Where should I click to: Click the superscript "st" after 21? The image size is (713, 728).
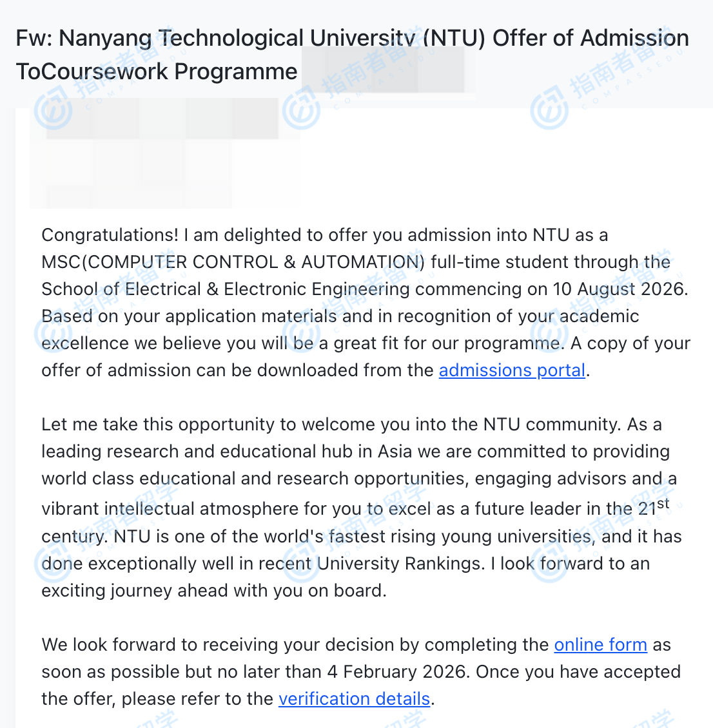(x=663, y=503)
